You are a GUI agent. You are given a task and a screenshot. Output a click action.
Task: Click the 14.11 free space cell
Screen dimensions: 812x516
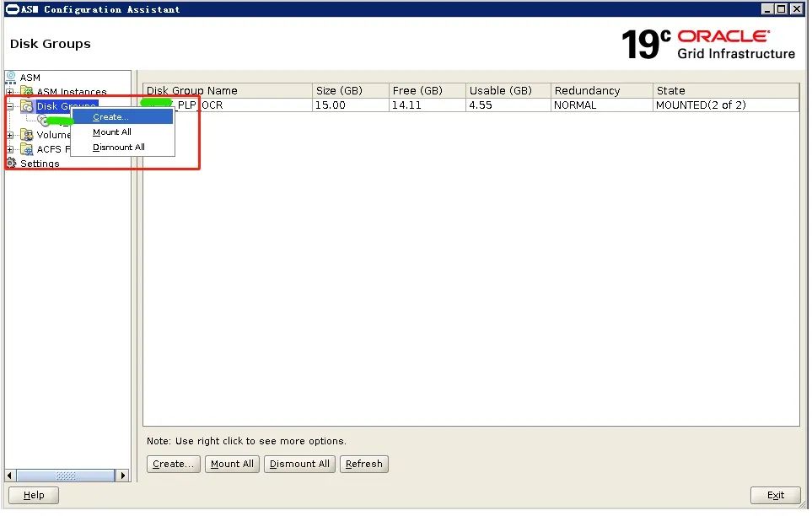[x=428, y=105]
